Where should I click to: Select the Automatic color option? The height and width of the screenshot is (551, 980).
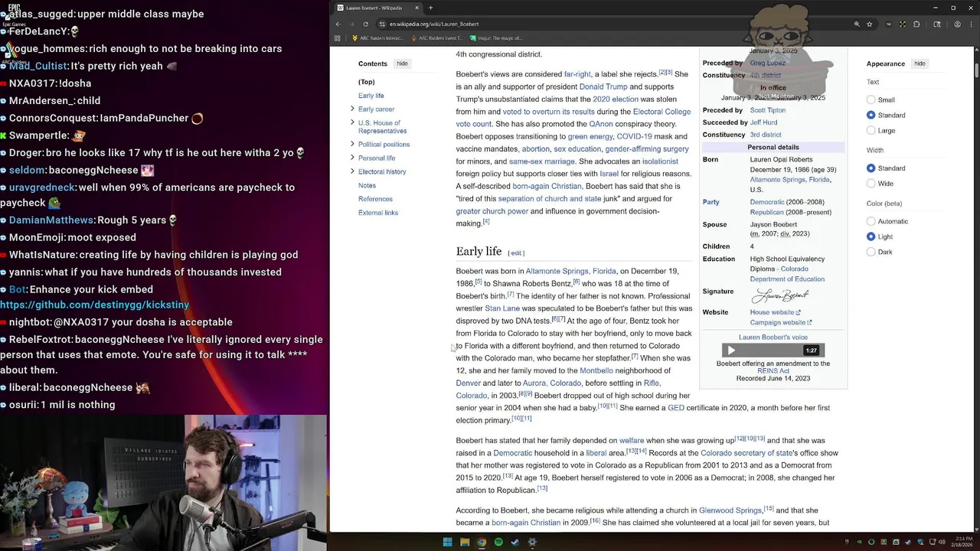click(871, 221)
